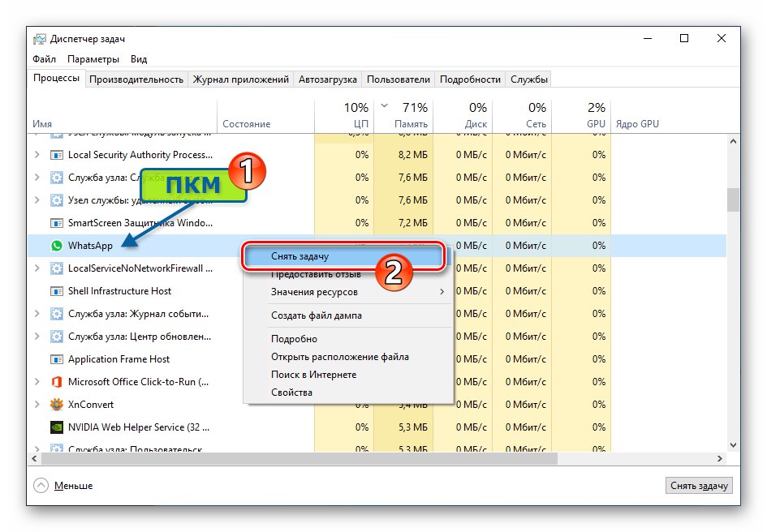Expand LocalServiceNoNetworkFirewall process group

click(37, 268)
